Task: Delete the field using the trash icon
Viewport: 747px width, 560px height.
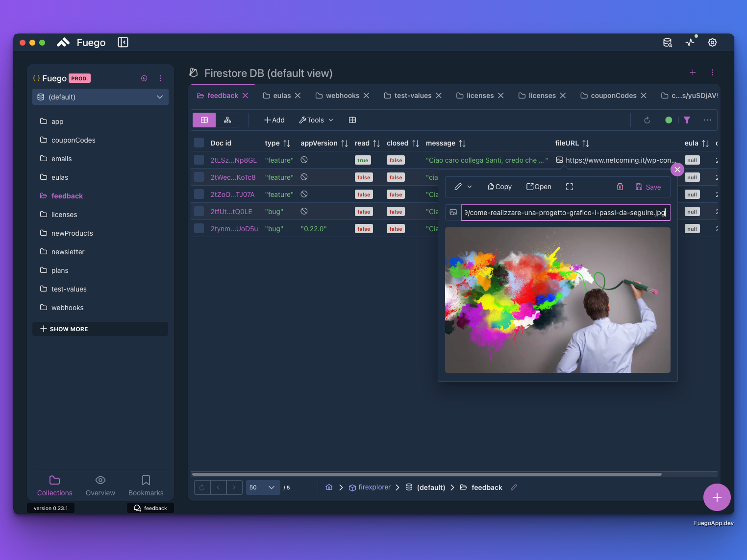Action: [620, 187]
